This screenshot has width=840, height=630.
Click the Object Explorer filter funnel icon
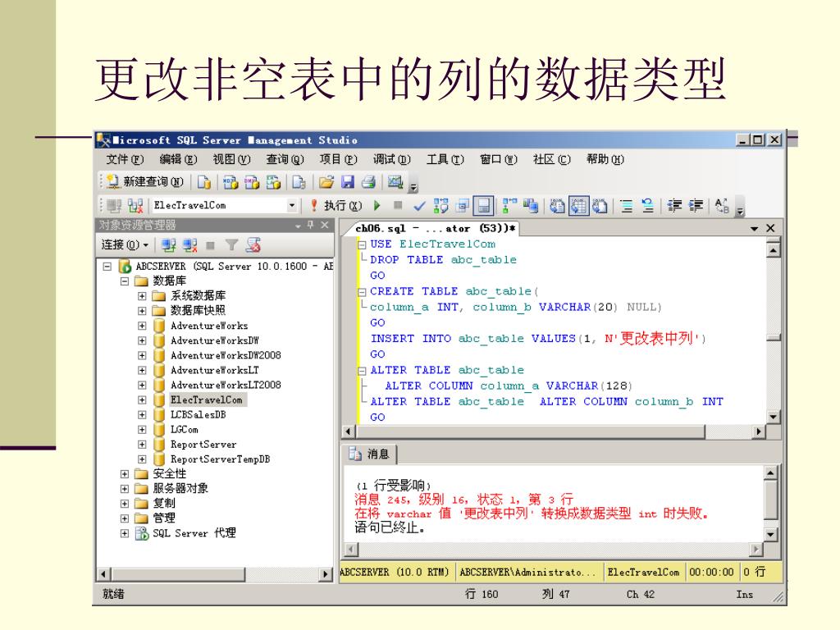click(231, 245)
